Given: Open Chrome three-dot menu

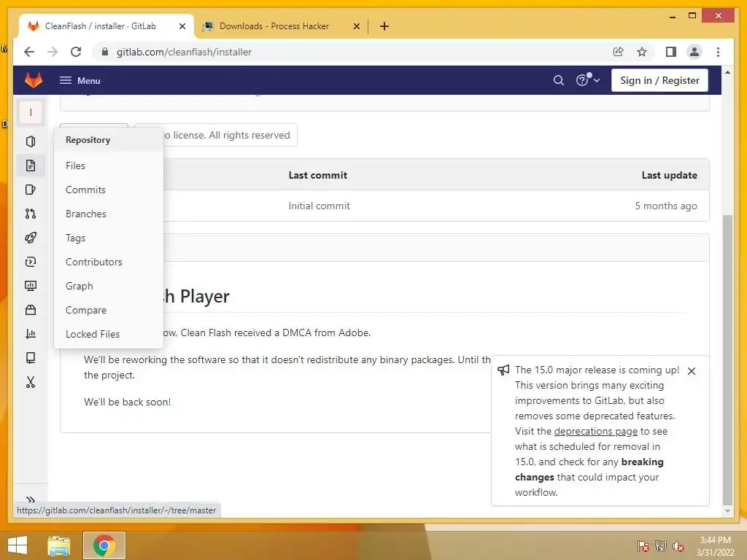Looking at the screenshot, I should pyautogui.click(x=718, y=52).
